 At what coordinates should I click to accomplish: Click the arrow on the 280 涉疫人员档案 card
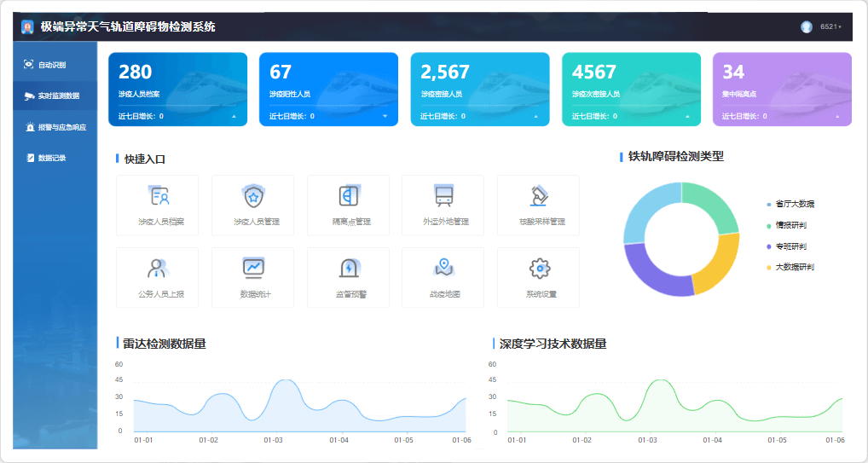tap(234, 116)
